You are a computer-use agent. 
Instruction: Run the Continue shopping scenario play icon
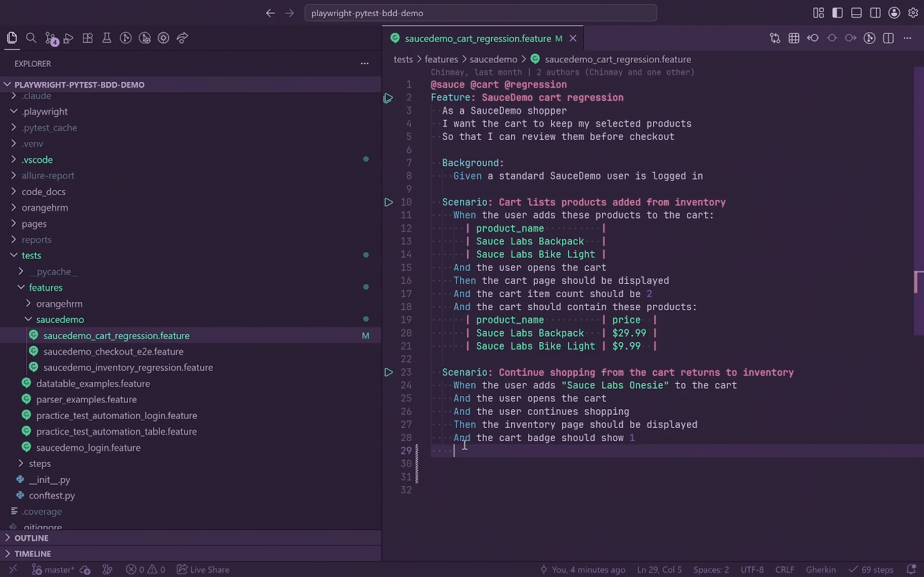pos(388,372)
